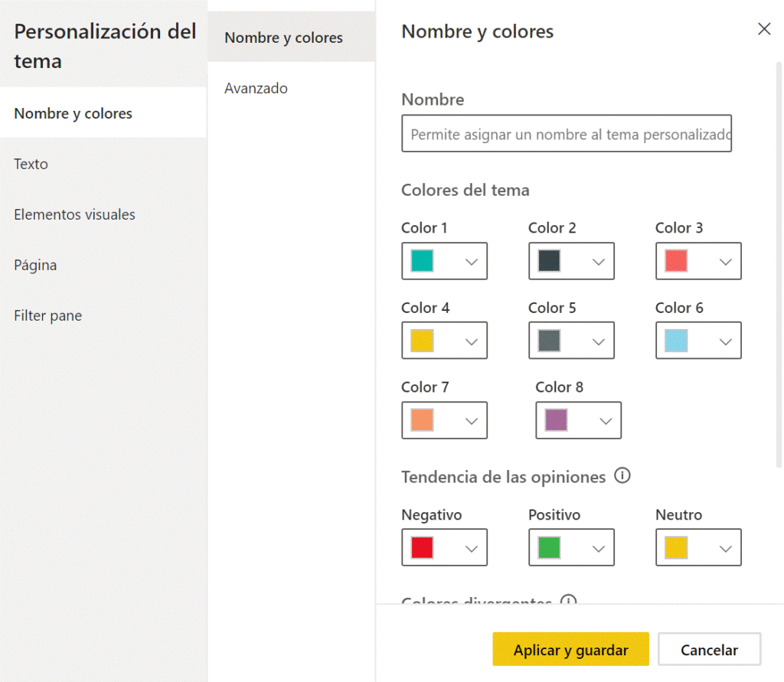The image size is (784, 682).
Task: Open the Texto section
Action: (103, 164)
